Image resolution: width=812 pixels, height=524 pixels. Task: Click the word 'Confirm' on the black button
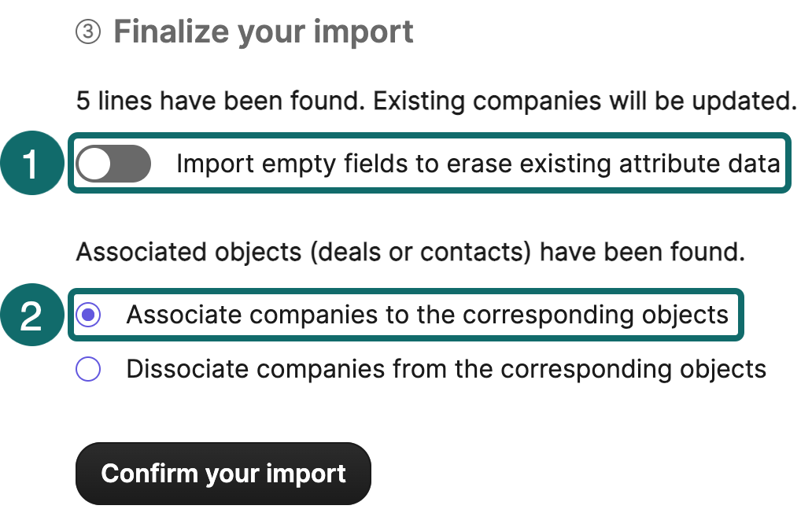(x=149, y=474)
